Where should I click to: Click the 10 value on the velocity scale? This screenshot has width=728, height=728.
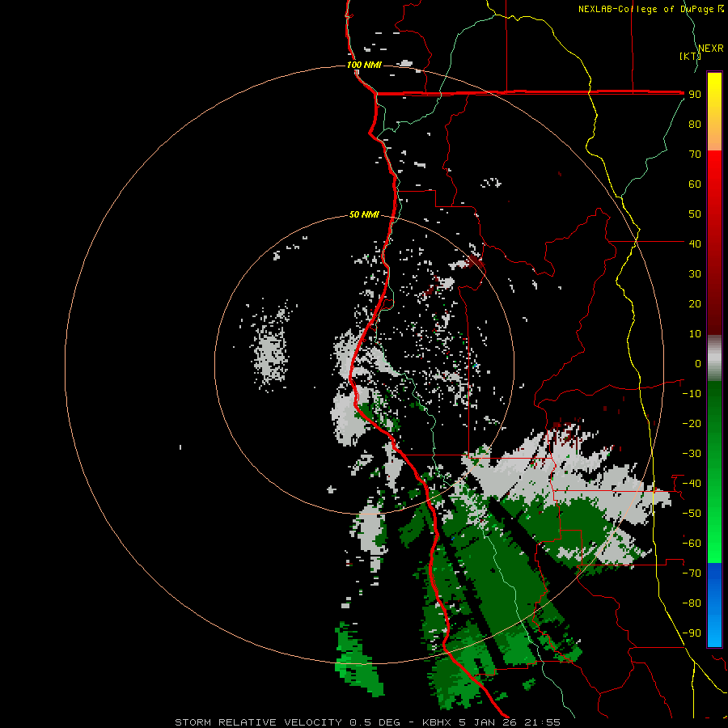click(695, 334)
